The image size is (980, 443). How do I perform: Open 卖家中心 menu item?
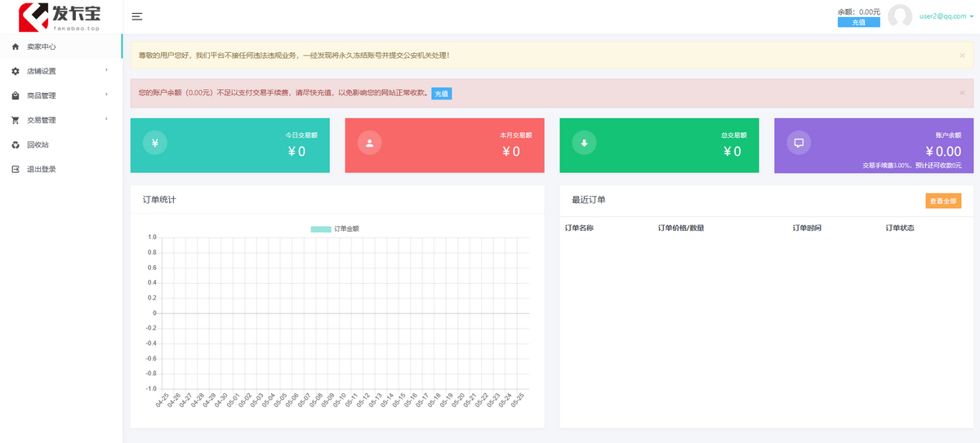(x=61, y=47)
